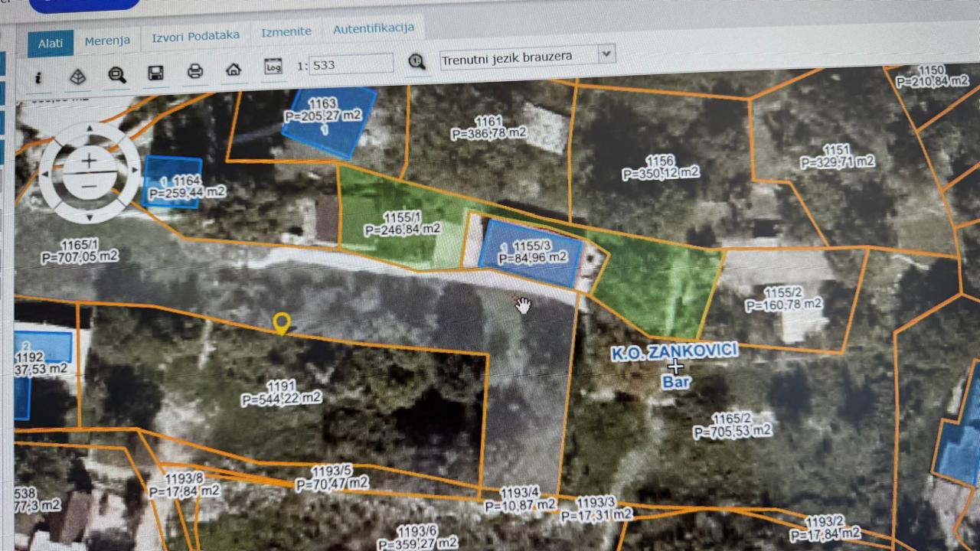Screen dimensions: 980x551
Task: Select the Izmenite tab
Action: [x=286, y=32]
